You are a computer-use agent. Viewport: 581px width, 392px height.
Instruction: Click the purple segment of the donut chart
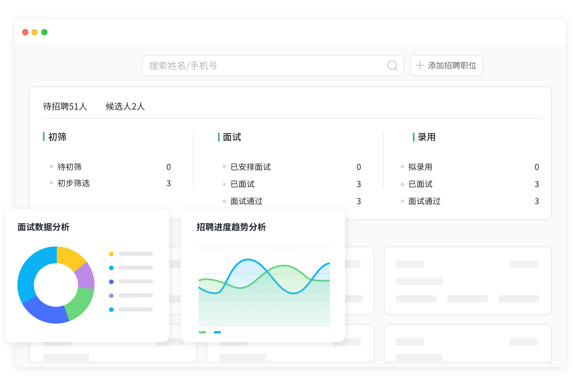(x=86, y=276)
